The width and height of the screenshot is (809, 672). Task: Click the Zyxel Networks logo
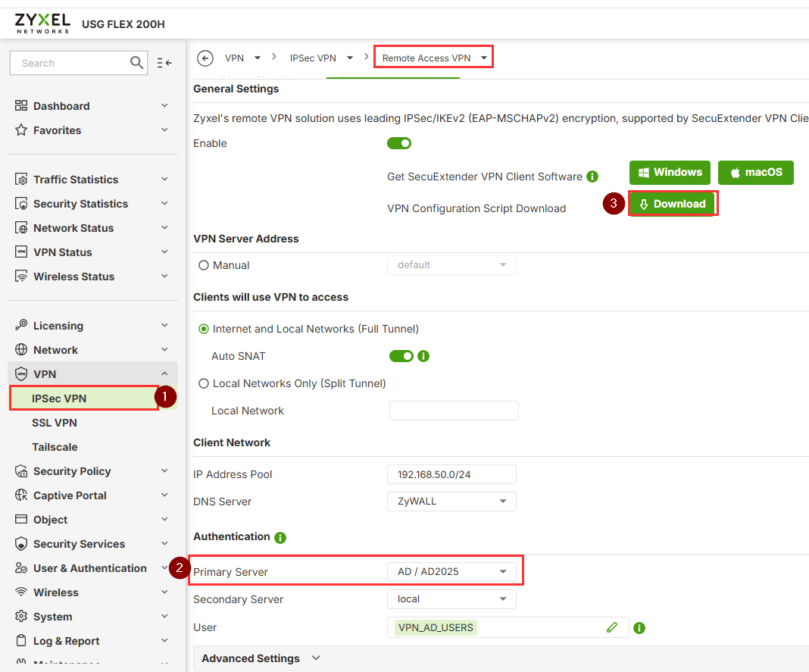click(x=42, y=23)
